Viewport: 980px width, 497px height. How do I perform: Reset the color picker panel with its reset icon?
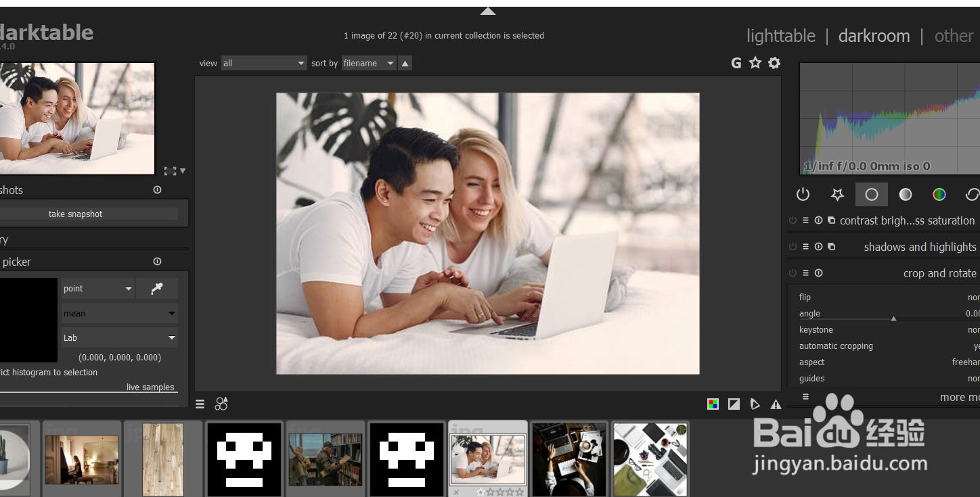coord(158,262)
